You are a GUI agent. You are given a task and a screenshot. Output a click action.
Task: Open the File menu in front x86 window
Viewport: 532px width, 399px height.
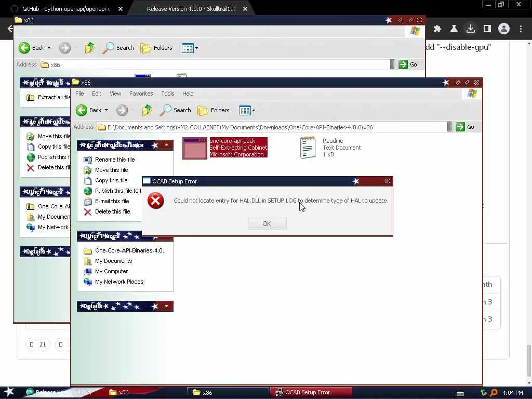tap(79, 94)
